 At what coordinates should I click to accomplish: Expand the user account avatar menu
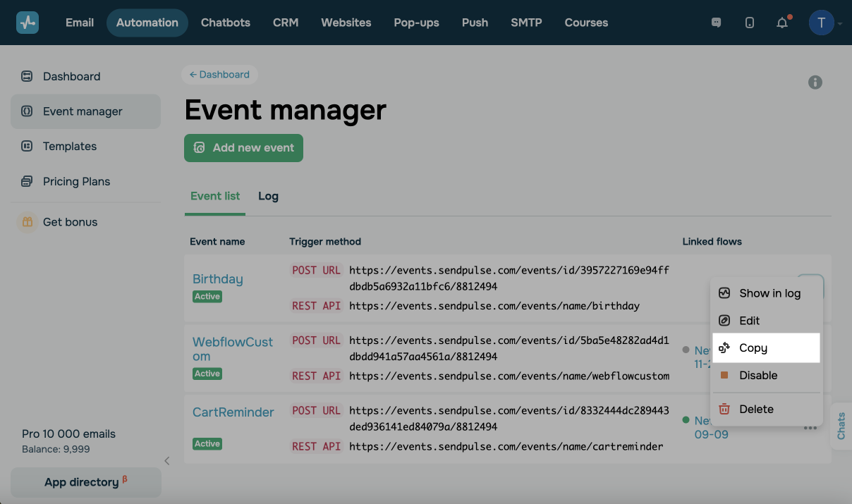pyautogui.click(x=822, y=23)
